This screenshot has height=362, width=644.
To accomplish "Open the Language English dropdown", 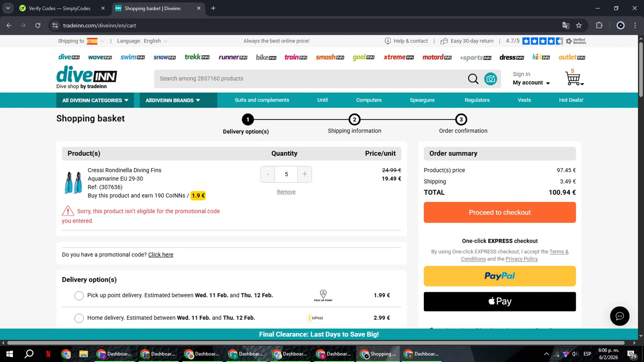I will 155,41.
